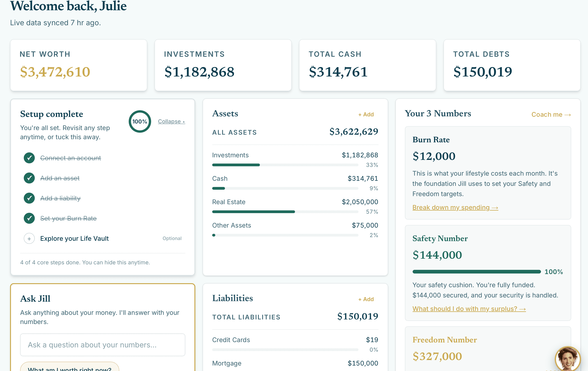Image resolution: width=588 pixels, height=371 pixels.
Task: Open the Total Cash summary card
Action: click(367, 65)
